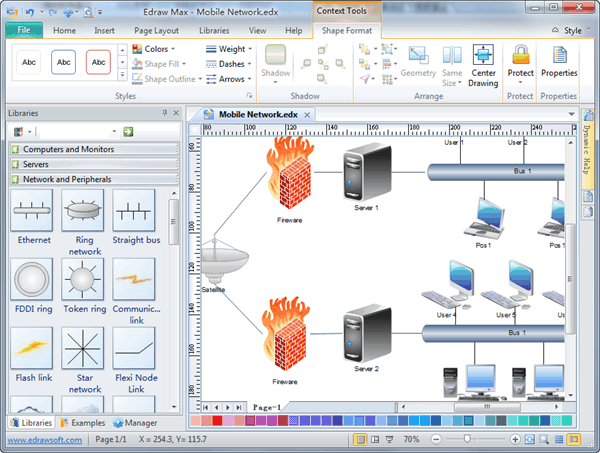Select the Ethernet shape in library
Image resolution: width=600 pixels, height=453 pixels.
point(32,210)
